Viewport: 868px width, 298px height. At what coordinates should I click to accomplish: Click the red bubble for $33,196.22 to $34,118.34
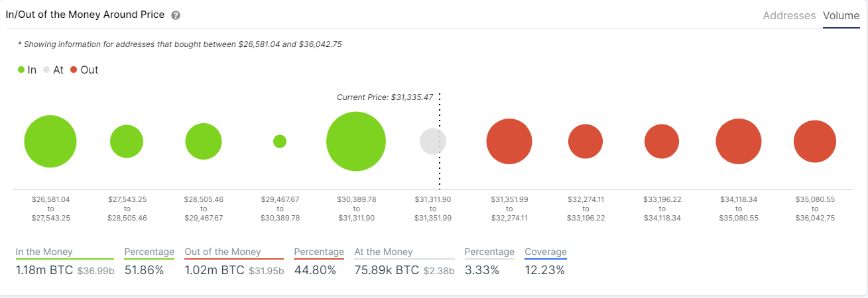coord(662,141)
